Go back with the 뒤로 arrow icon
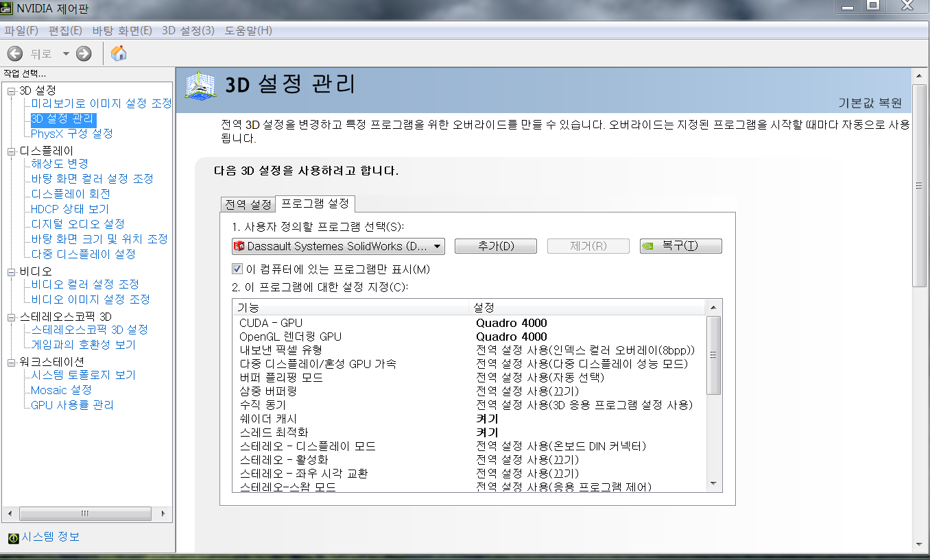The height and width of the screenshot is (560, 930). [15, 53]
